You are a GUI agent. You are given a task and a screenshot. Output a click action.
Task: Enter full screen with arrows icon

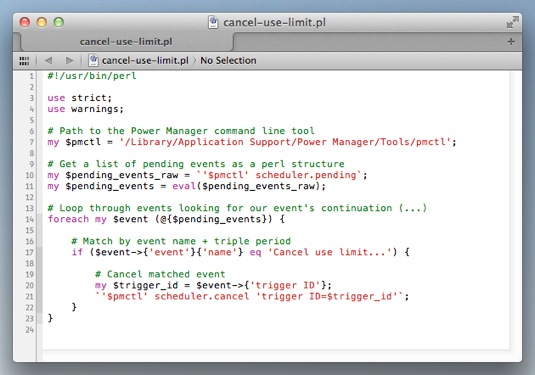512,22
